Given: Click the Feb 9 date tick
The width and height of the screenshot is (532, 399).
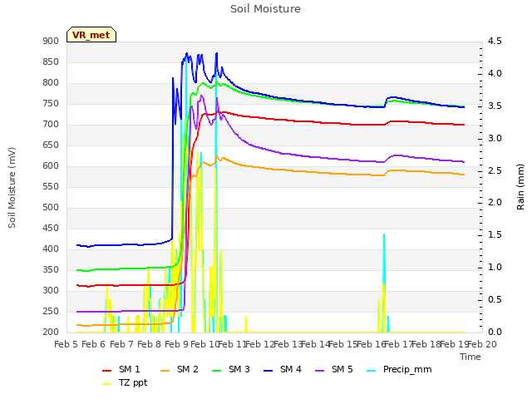Looking at the screenshot, I should [176, 345].
